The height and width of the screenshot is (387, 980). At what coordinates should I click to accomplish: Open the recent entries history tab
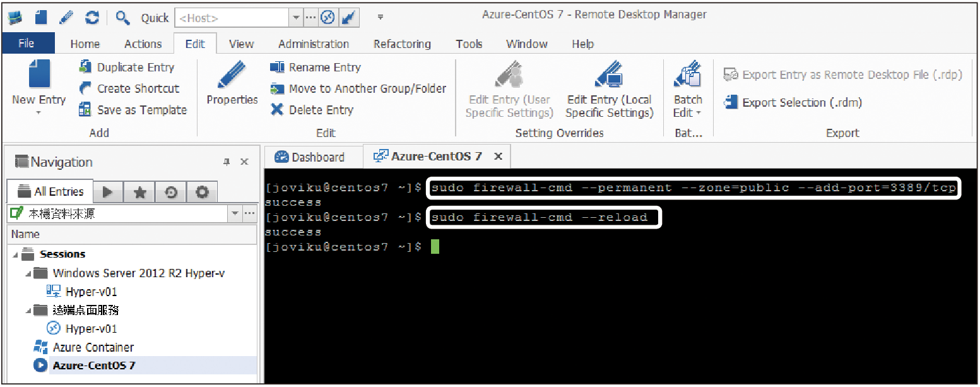coord(171,192)
